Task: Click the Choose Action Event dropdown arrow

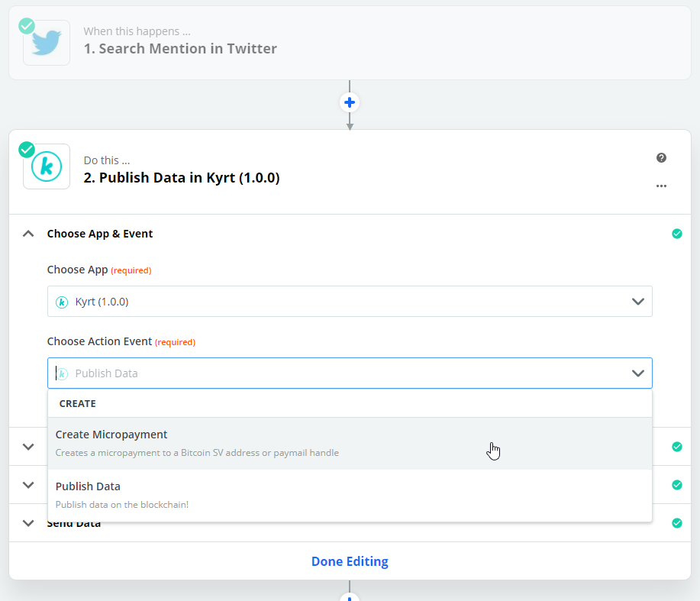Action: (638, 373)
